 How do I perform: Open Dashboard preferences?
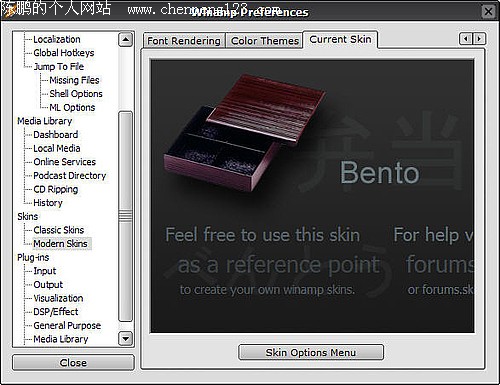tap(56, 135)
